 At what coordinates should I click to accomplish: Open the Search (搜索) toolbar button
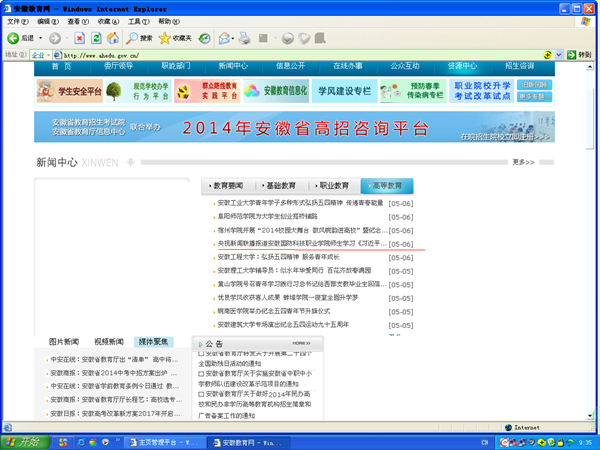[139, 37]
